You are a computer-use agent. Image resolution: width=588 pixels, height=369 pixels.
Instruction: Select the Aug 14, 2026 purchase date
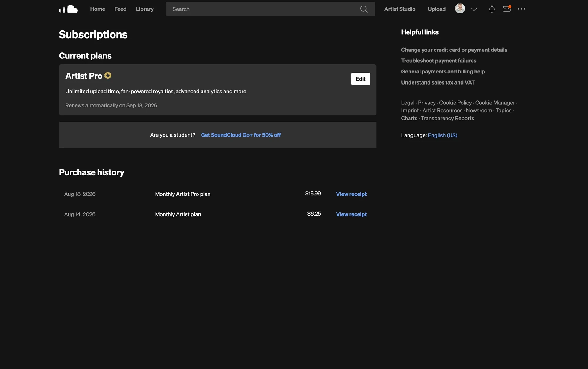80,214
